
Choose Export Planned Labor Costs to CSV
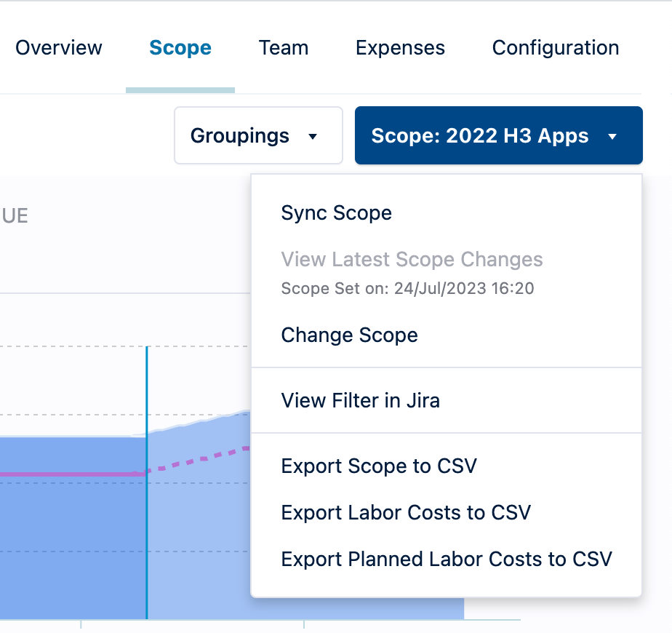point(447,559)
